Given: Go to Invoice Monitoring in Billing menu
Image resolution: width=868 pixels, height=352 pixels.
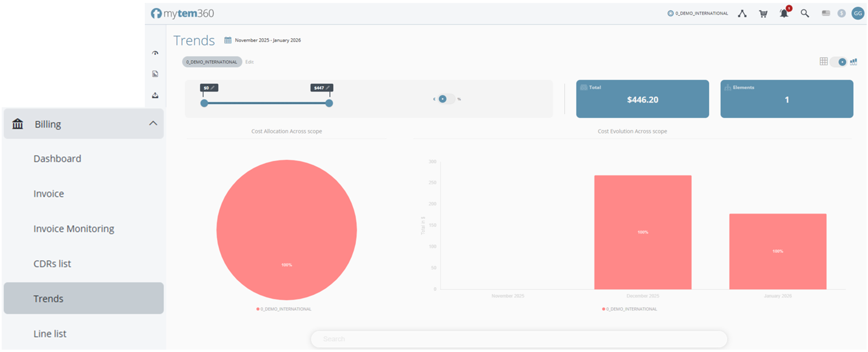Looking at the screenshot, I should pyautogui.click(x=74, y=229).
